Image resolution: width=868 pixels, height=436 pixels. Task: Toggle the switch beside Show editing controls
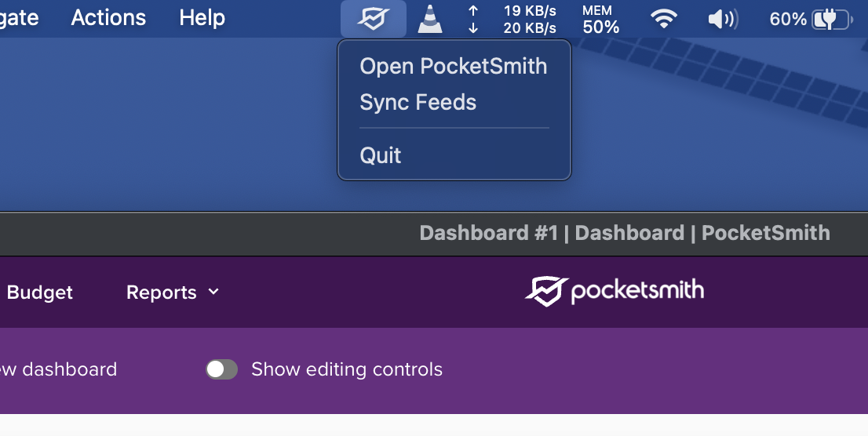click(x=221, y=369)
